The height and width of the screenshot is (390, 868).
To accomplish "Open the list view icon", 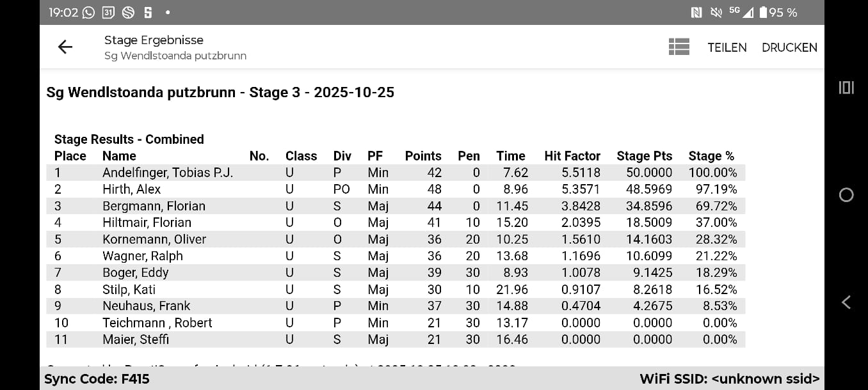I will pos(679,47).
